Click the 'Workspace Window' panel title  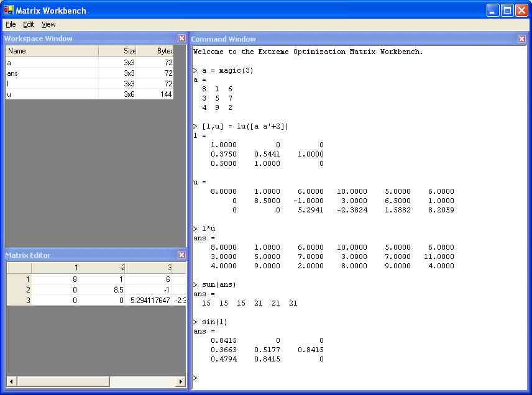[x=39, y=39]
